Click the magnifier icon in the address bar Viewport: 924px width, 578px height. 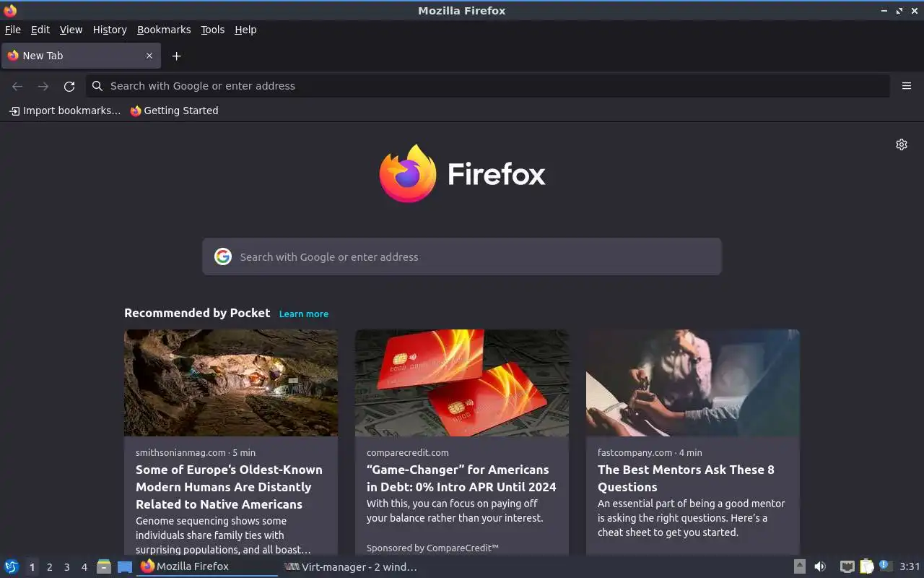97,86
